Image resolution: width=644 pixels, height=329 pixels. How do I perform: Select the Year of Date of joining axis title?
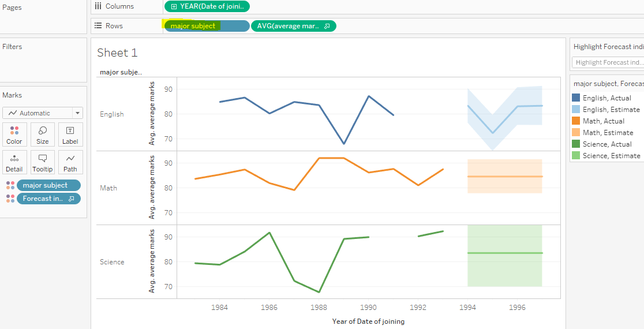(x=368, y=321)
